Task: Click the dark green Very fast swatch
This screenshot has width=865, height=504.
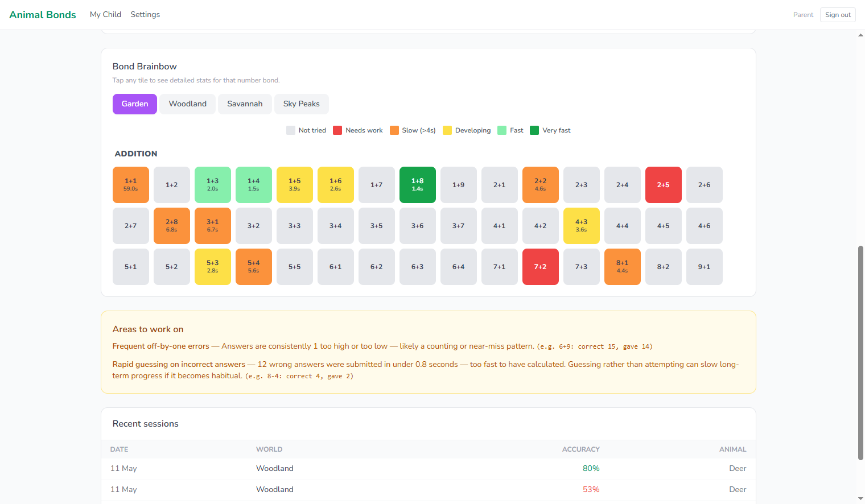Action: click(534, 130)
